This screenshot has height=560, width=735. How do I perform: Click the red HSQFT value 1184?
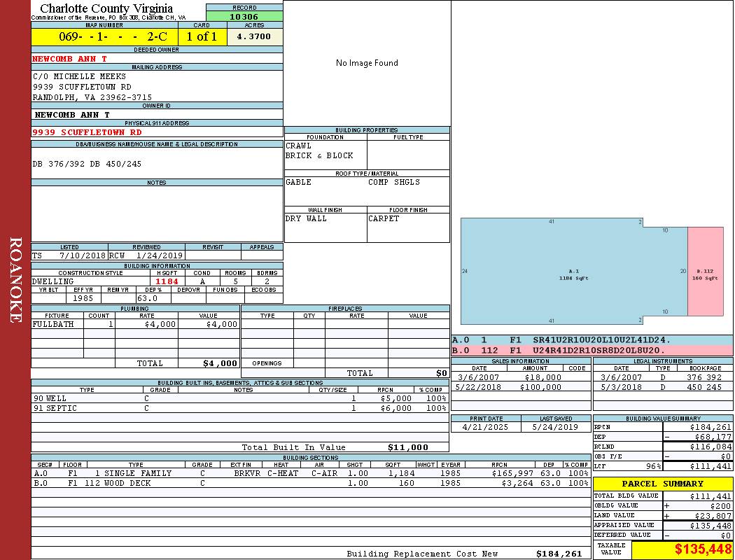(x=167, y=281)
